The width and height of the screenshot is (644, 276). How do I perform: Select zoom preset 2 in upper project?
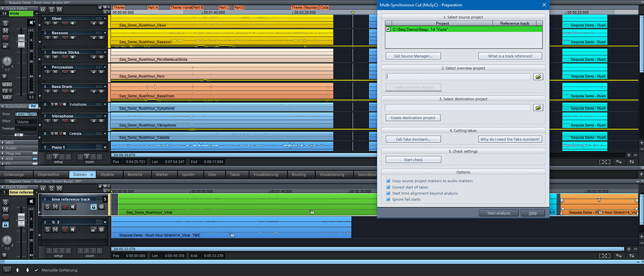click(87, 157)
